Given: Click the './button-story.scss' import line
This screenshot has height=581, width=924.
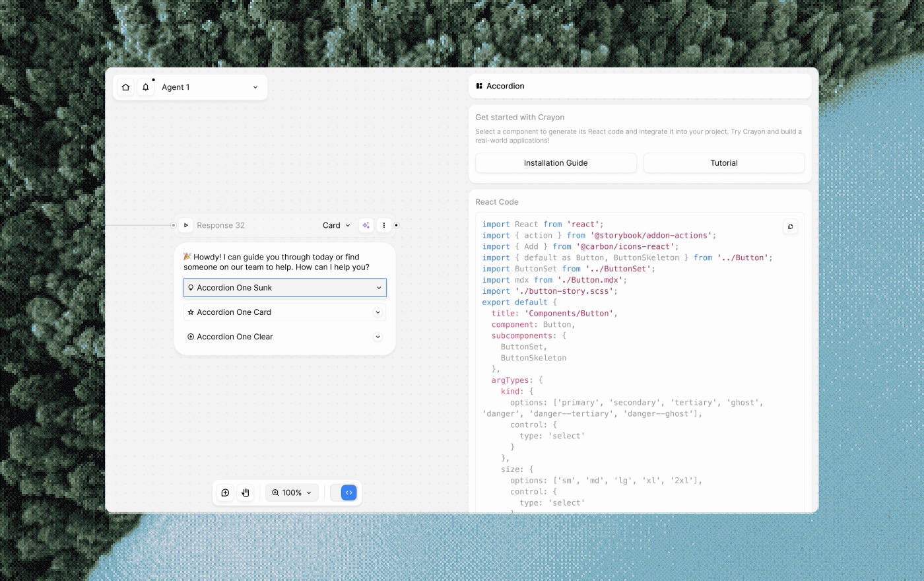Looking at the screenshot, I should tap(550, 291).
